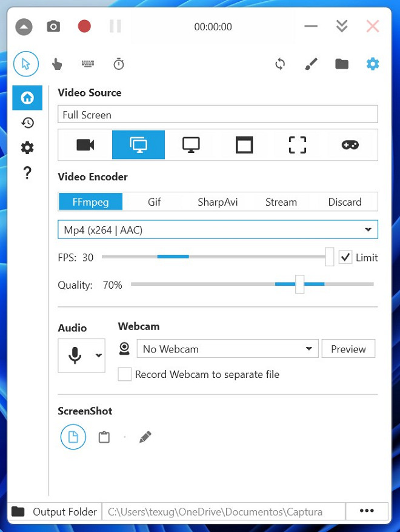Screen dimensions: 400x532
Task: Select the Gif encoder tab
Action: [x=154, y=202]
